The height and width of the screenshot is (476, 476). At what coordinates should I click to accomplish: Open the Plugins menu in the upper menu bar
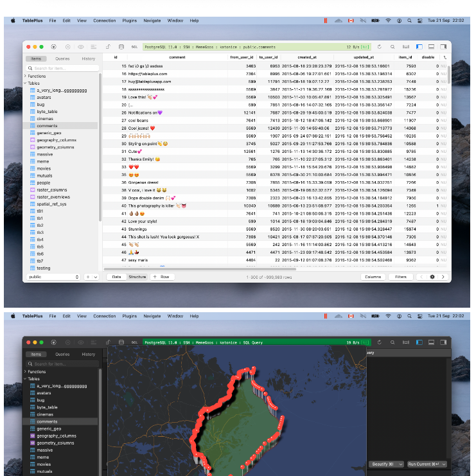pos(130,21)
